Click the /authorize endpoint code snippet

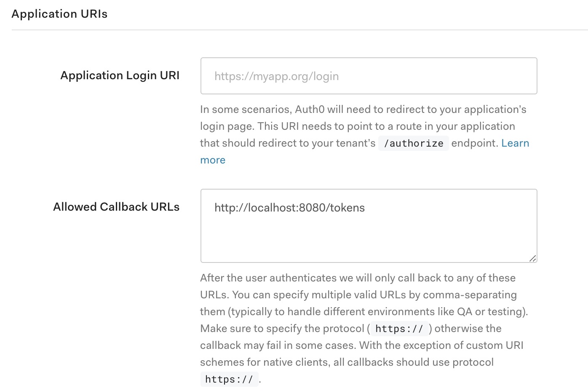click(413, 143)
